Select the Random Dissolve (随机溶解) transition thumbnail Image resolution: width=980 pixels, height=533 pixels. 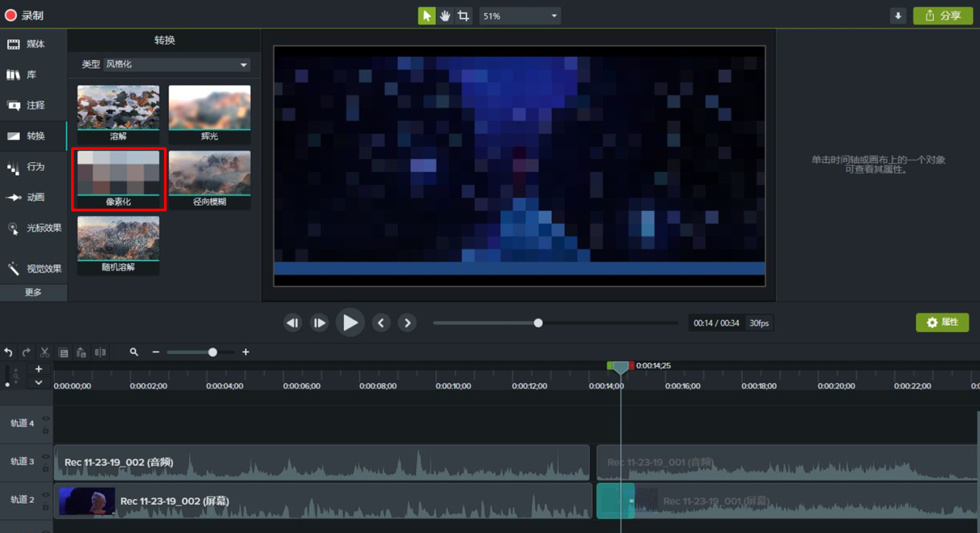(118, 245)
